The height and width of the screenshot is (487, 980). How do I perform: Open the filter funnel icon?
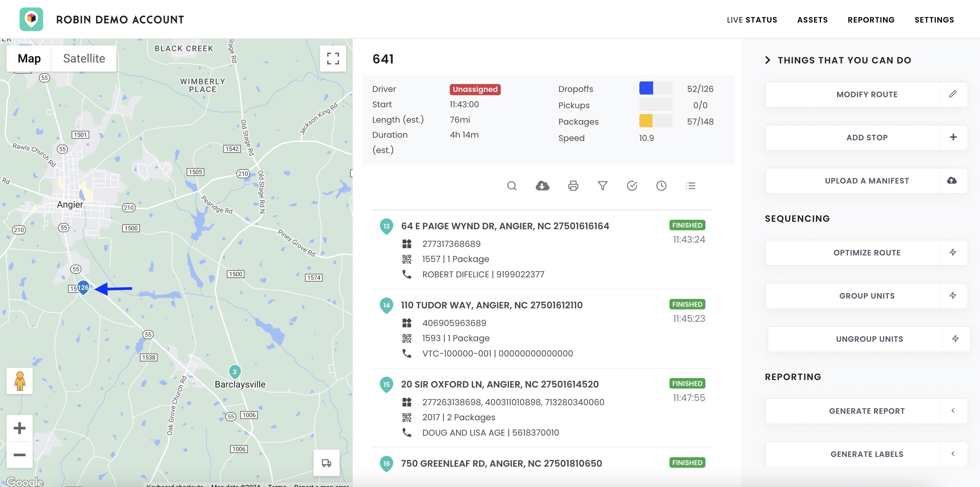[602, 186]
